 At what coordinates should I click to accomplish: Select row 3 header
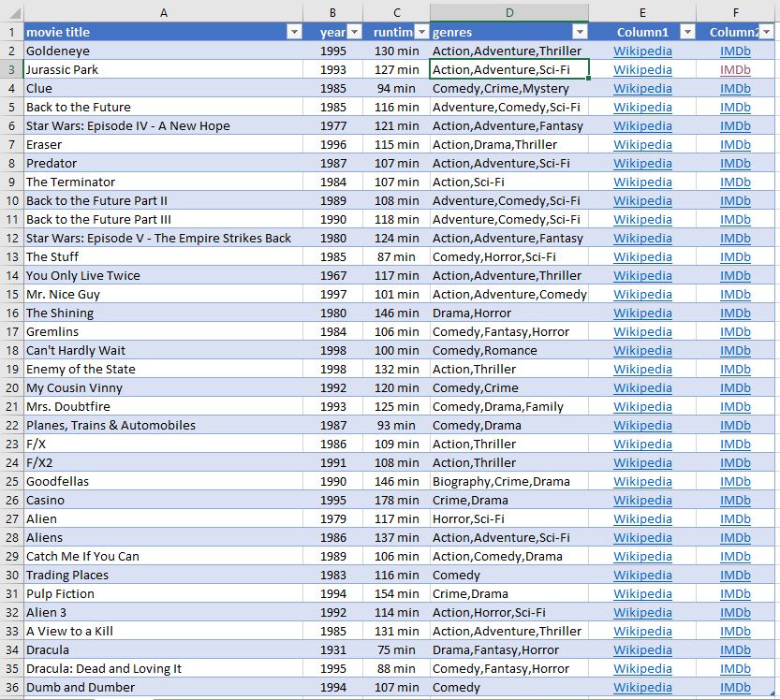tap(11, 69)
